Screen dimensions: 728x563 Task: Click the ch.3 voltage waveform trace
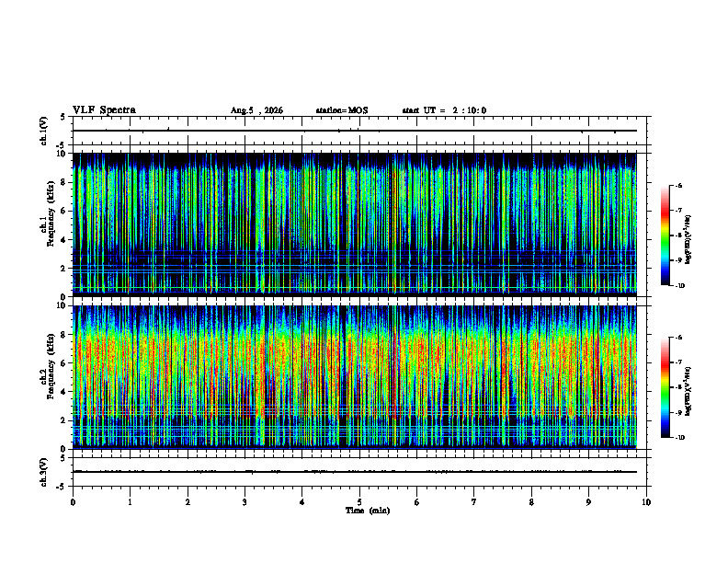(x=355, y=472)
